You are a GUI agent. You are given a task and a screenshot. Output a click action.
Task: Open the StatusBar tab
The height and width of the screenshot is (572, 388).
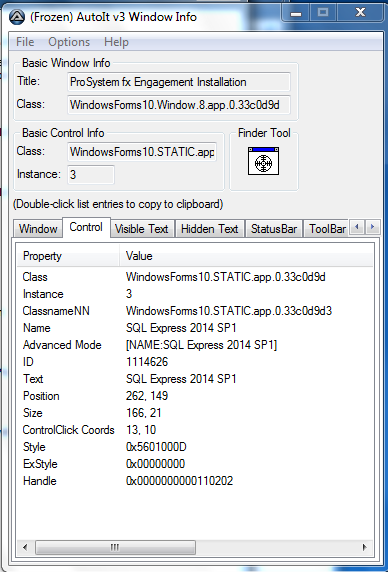274,229
